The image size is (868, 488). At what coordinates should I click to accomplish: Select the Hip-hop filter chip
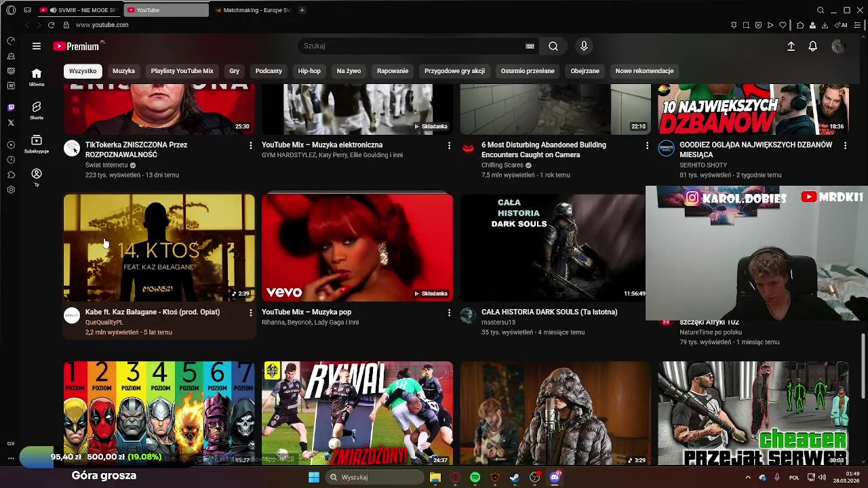coord(309,71)
